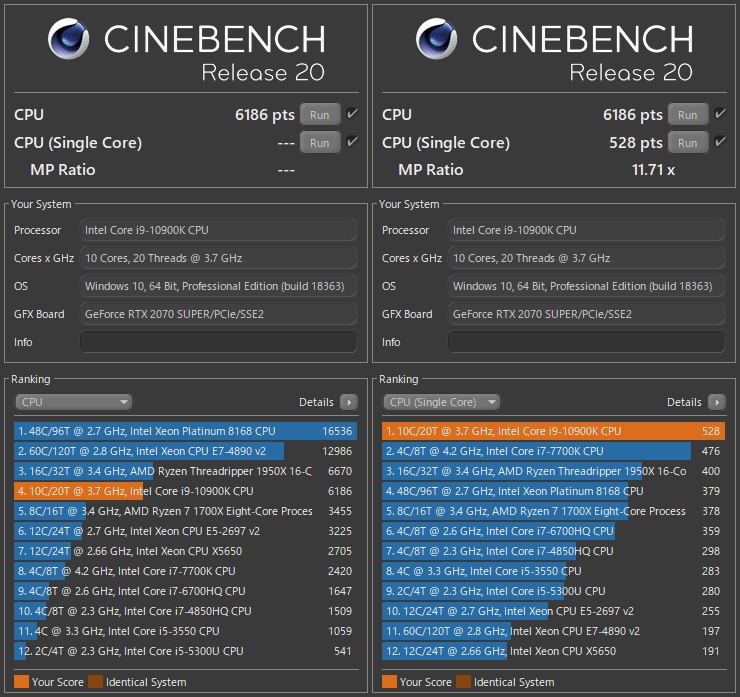The width and height of the screenshot is (740, 697).
Task: Click the 11.71 x MP Ratio value
Action: pyautogui.click(x=653, y=170)
